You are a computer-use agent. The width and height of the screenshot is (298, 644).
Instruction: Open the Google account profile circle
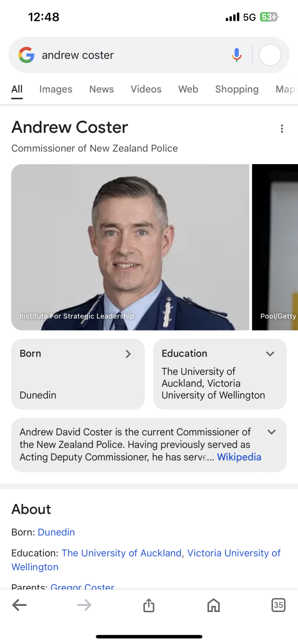(270, 55)
